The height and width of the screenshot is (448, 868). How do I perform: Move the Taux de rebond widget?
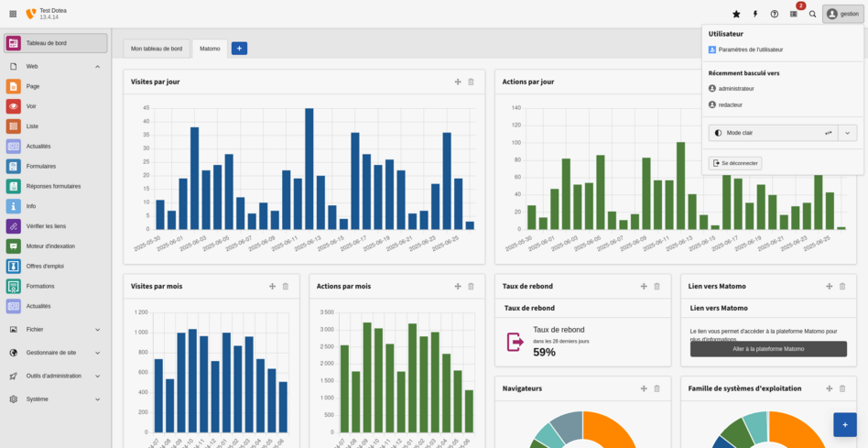(644, 287)
